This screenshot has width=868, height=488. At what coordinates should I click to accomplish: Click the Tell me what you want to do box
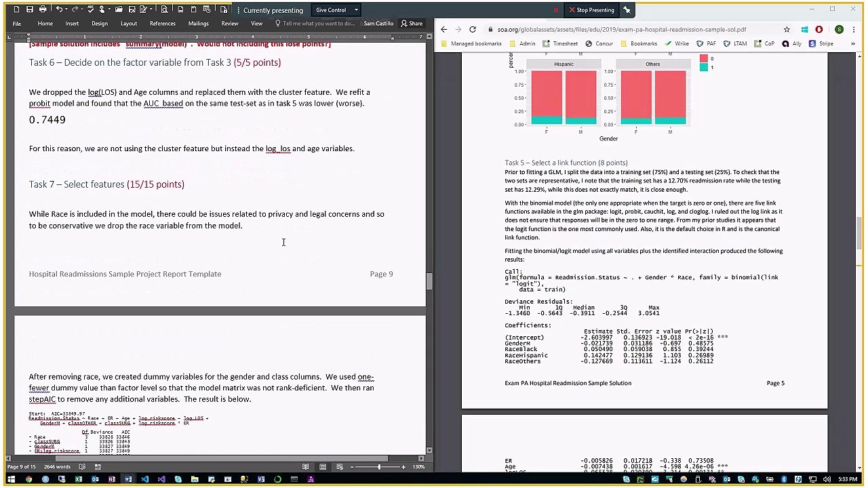(x=315, y=23)
